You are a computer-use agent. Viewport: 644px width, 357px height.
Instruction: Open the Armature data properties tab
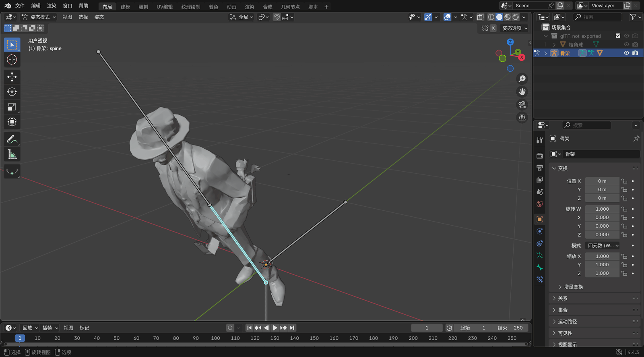(540, 255)
